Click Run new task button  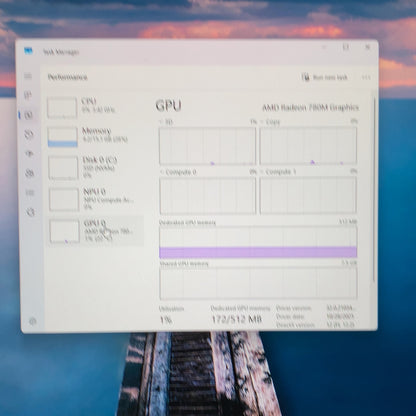325,77
